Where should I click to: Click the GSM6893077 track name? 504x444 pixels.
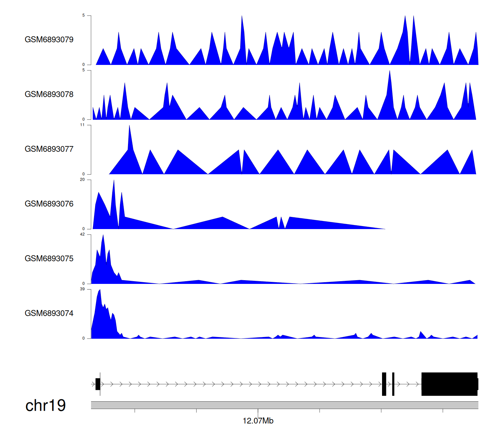pyautogui.click(x=49, y=149)
